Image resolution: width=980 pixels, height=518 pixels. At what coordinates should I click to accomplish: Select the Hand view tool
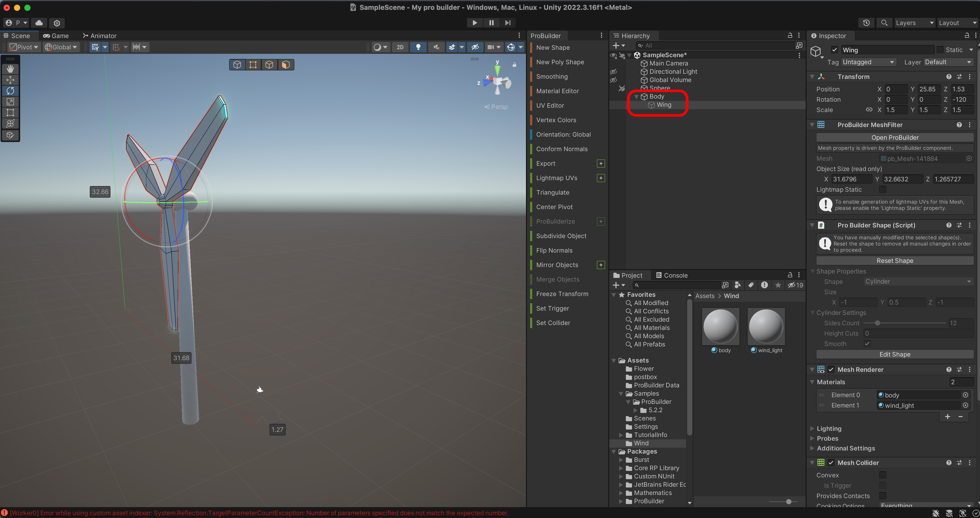[x=10, y=69]
